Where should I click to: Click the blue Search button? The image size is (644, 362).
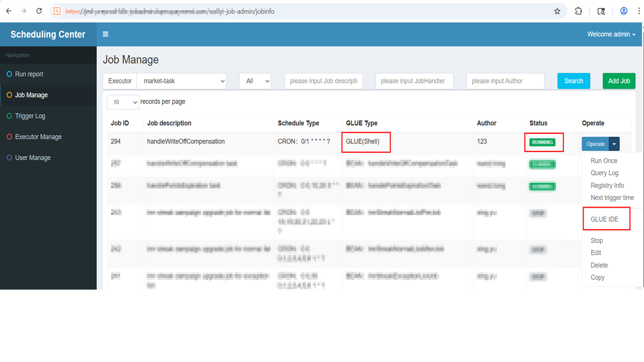[574, 81]
